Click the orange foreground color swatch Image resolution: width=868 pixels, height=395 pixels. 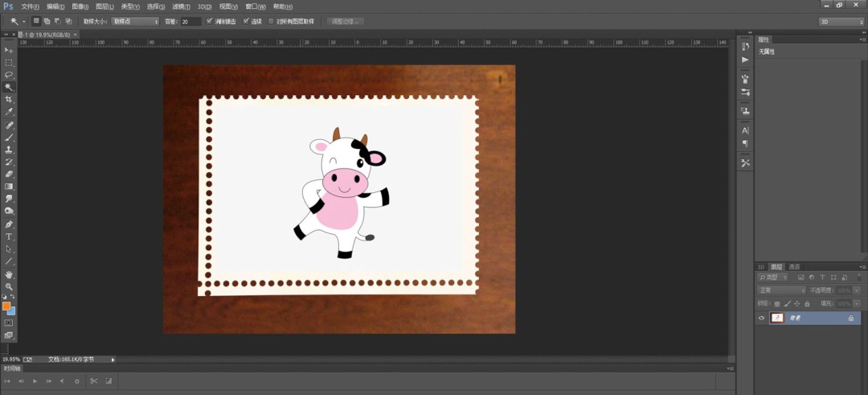pos(6,305)
